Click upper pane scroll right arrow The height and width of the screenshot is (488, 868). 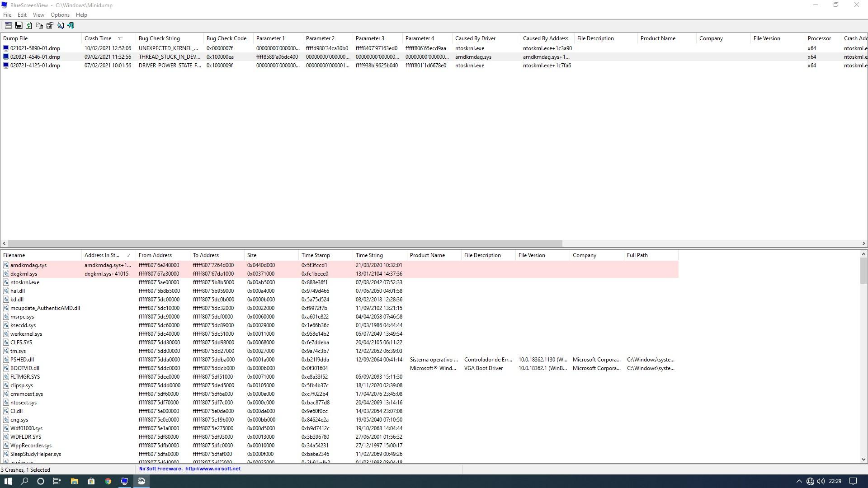click(x=863, y=244)
